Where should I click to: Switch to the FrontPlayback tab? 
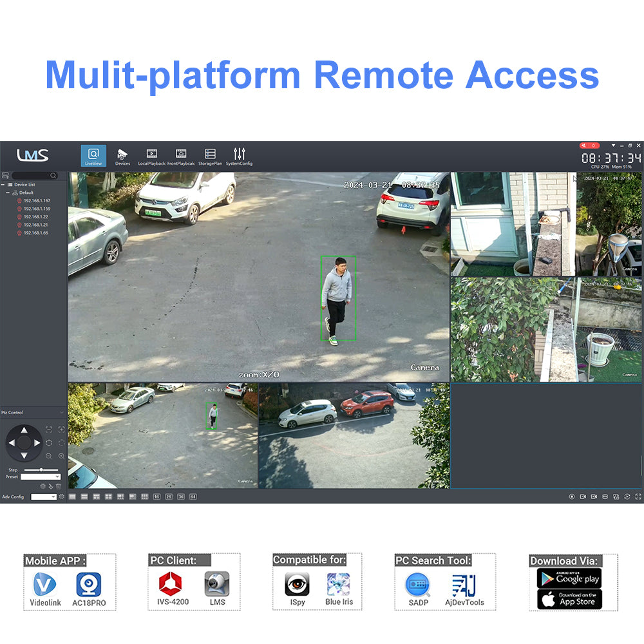pos(181,155)
